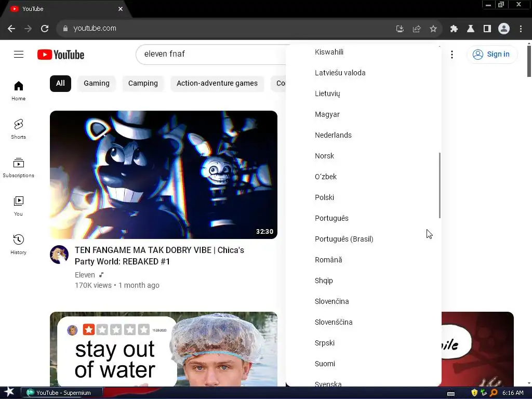The width and height of the screenshot is (532, 399).
Task: Select the Gaming filter chip
Action: (97, 84)
